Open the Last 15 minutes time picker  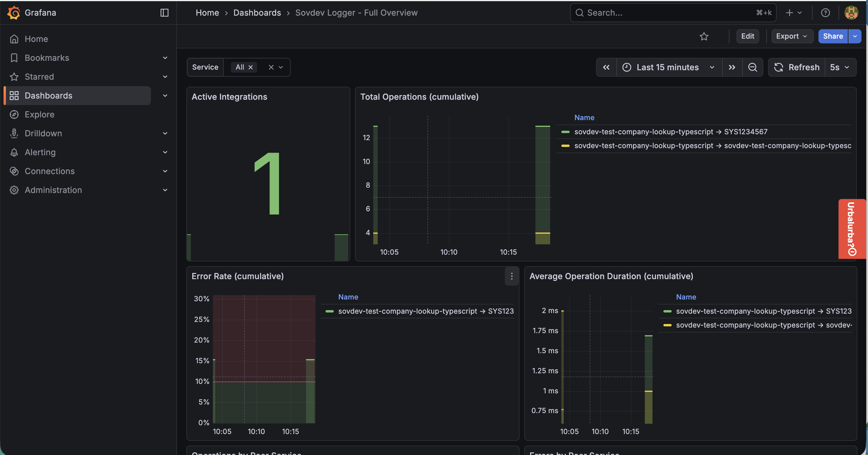pos(669,67)
